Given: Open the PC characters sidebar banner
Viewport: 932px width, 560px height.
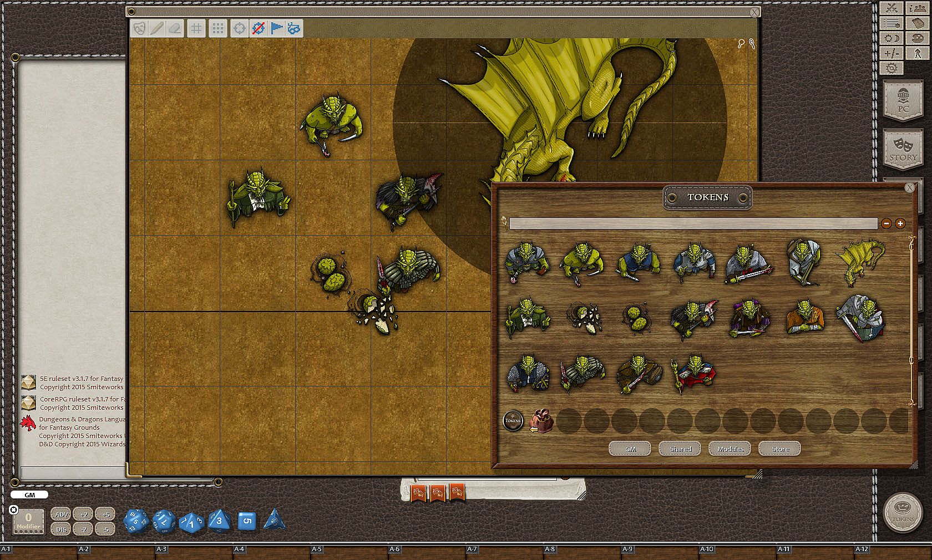Looking at the screenshot, I should coord(903,100).
